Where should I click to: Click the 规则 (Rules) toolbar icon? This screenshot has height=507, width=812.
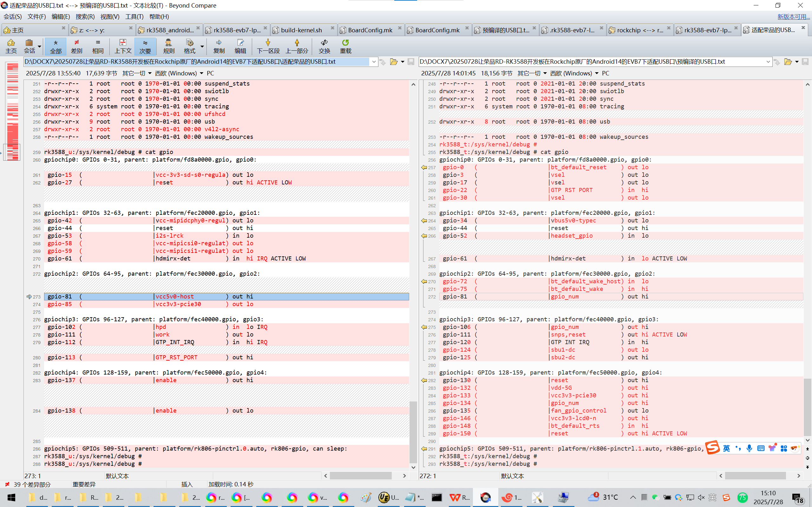pos(168,46)
